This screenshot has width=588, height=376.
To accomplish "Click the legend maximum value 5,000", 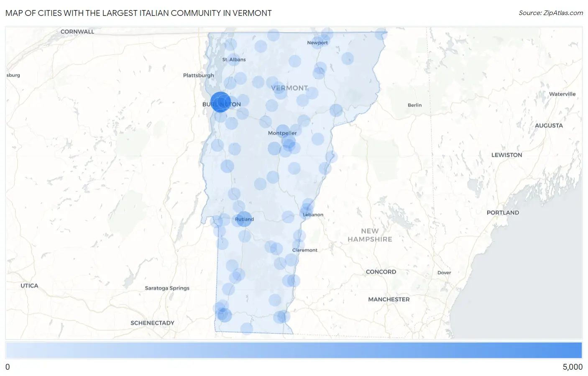I will coord(573,367).
